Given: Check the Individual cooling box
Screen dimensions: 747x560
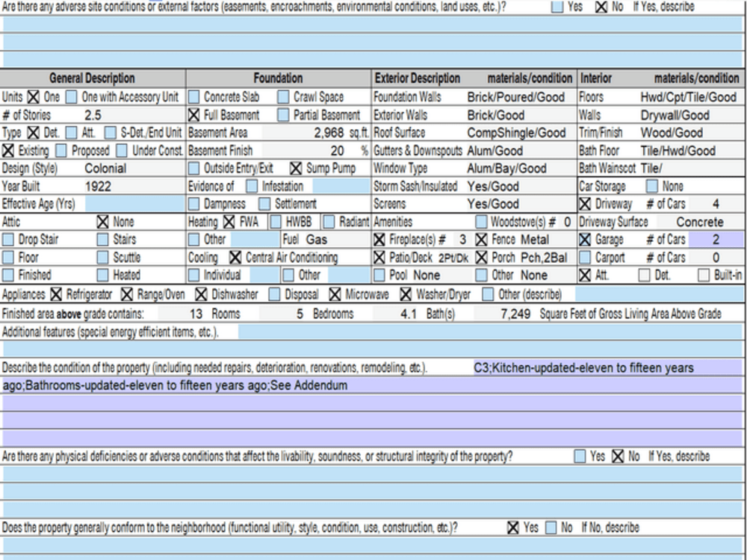Looking at the screenshot, I should pos(194,276).
